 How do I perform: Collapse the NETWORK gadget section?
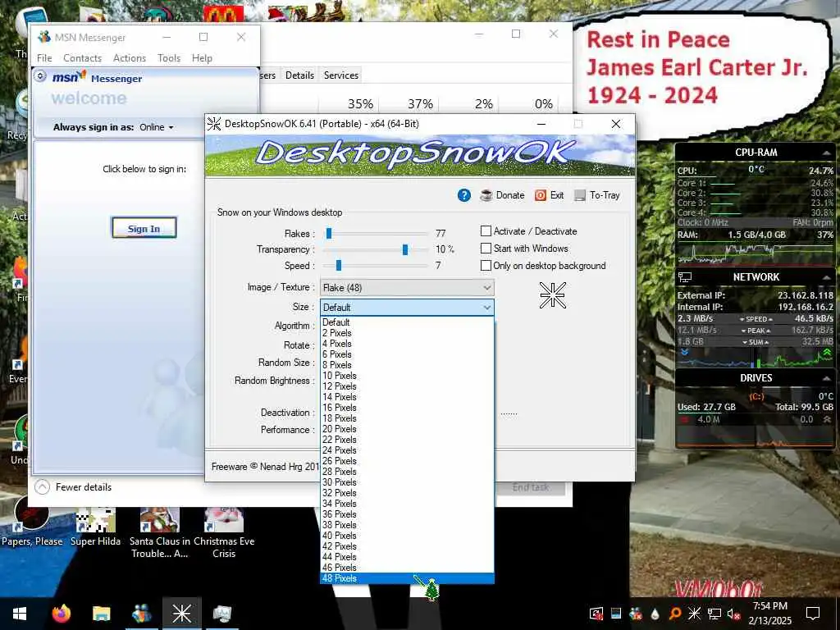tap(826, 277)
